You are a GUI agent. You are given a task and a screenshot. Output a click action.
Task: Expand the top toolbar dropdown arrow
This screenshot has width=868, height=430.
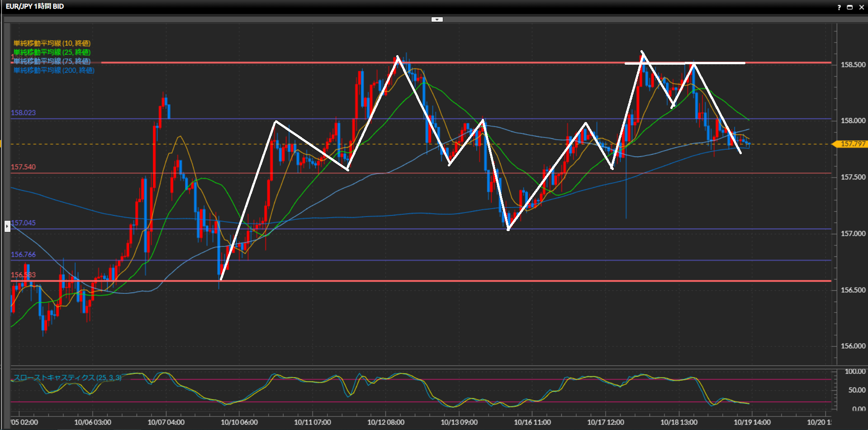coord(437,19)
